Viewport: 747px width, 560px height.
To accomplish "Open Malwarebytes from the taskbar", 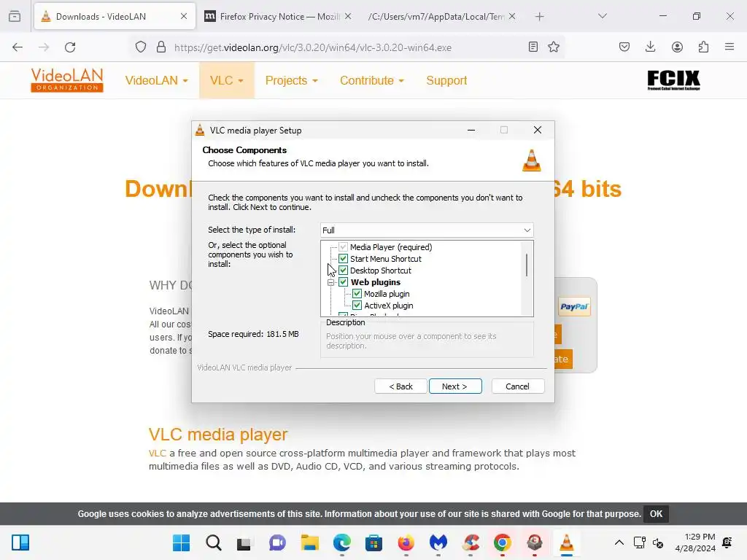I will click(438, 542).
